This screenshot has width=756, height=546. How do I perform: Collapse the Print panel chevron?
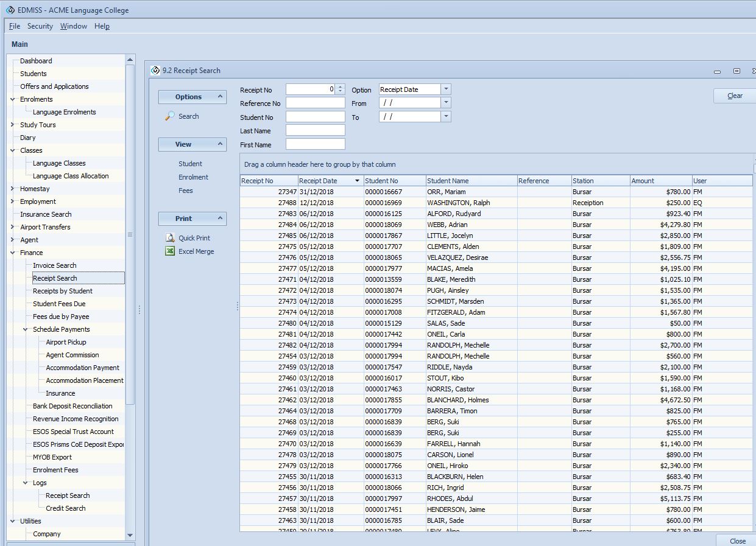pos(220,218)
